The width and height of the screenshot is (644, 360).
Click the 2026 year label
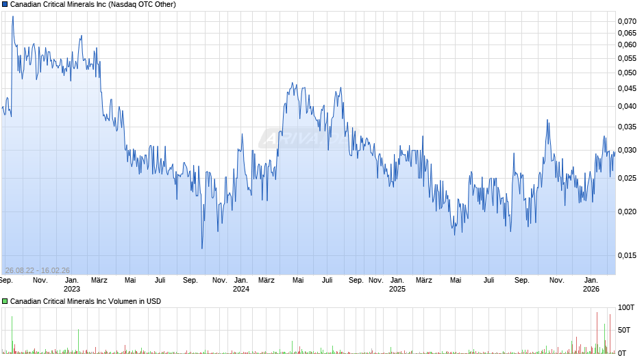pos(591,289)
